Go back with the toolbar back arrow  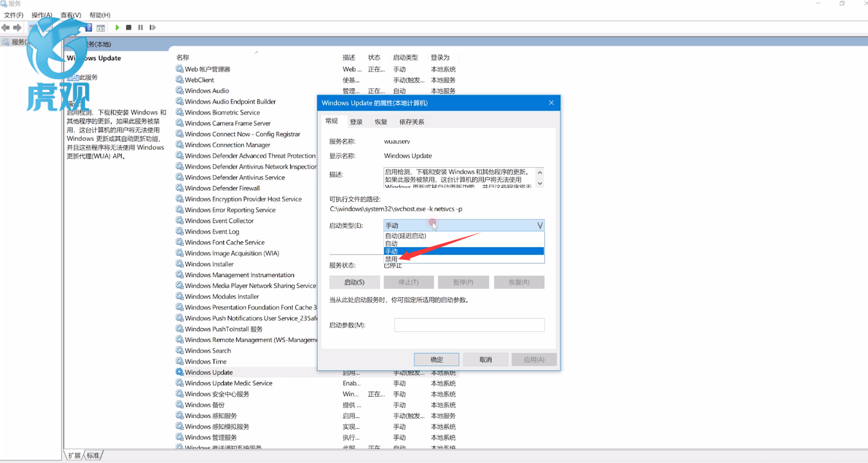click(x=6, y=28)
